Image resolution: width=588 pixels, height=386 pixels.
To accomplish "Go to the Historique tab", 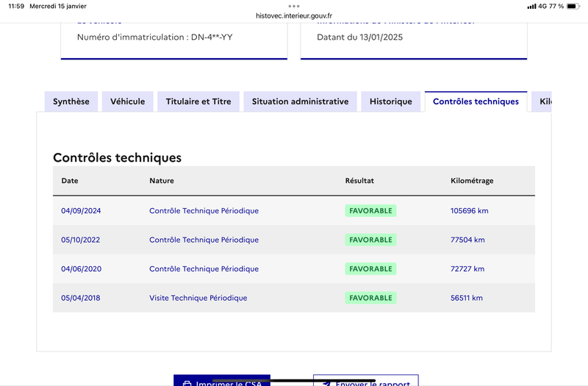I will pos(391,101).
